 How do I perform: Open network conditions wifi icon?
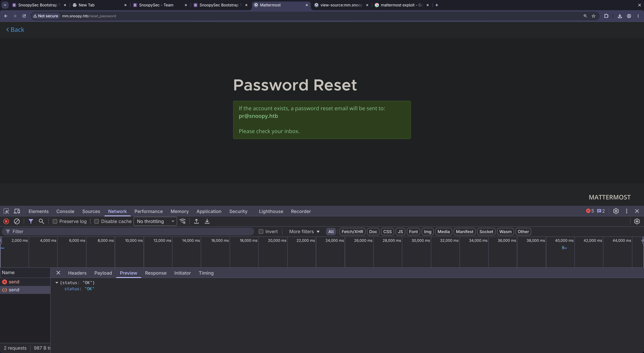coord(183,221)
